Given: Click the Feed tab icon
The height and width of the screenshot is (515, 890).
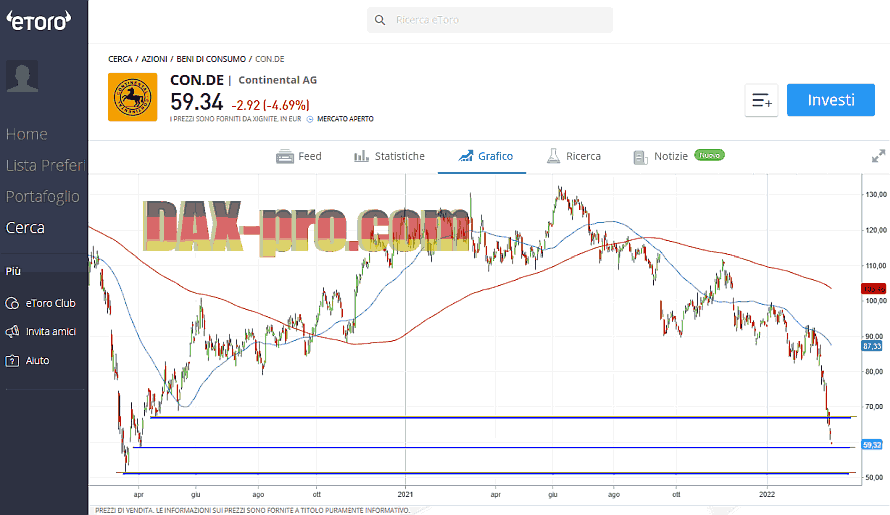Looking at the screenshot, I should (284, 157).
